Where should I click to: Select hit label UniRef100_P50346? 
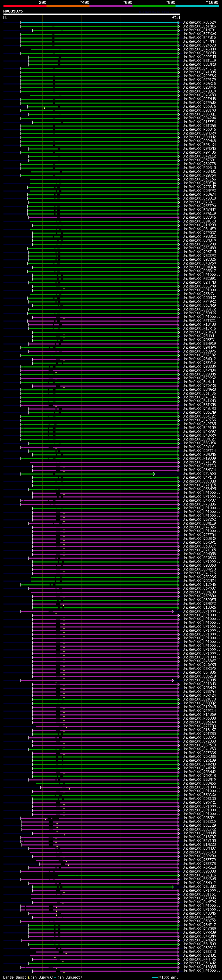199,129
